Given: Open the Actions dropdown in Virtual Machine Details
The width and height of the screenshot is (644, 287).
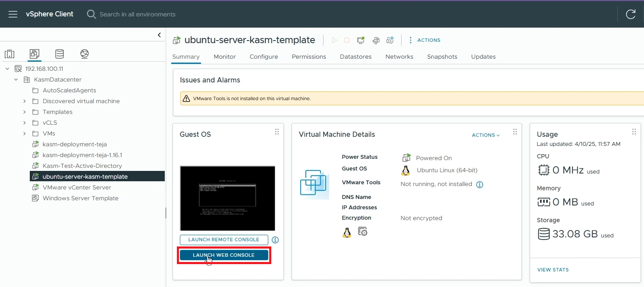Looking at the screenshot, I should 486,135.
